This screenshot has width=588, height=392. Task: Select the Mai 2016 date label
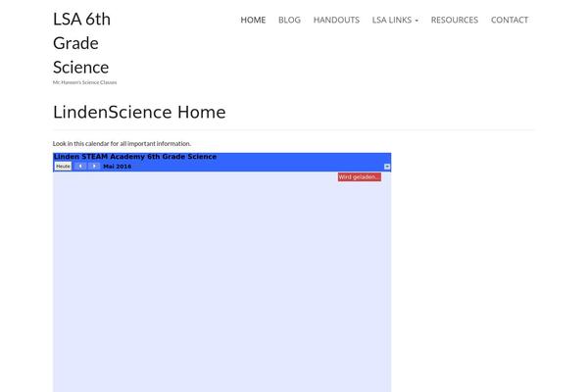click(118, 167)
